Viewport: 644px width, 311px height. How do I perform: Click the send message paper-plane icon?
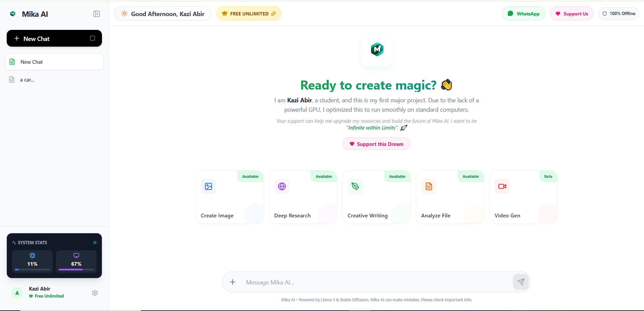coord(521,282)
